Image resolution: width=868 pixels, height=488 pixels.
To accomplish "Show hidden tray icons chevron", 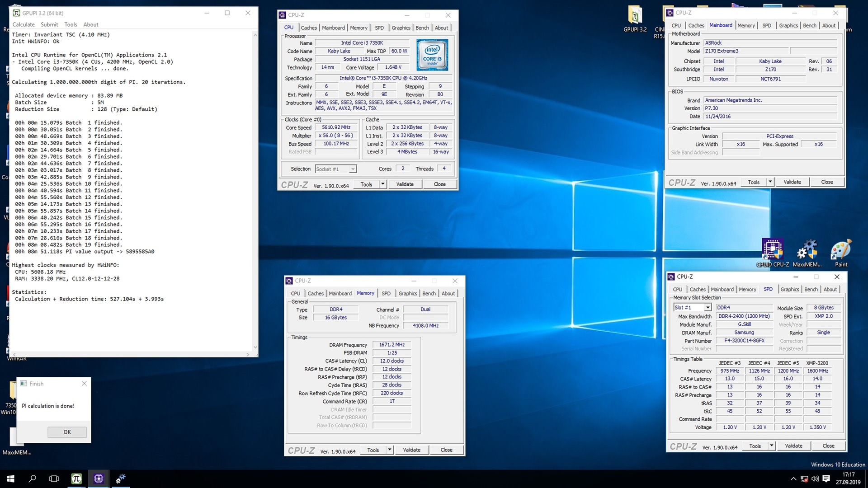I will tap(793, 479).
